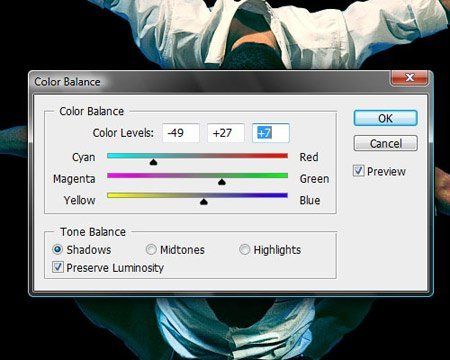
Task: Click the Yellow label
Action: pyautogui.click(x=80, y=200)
